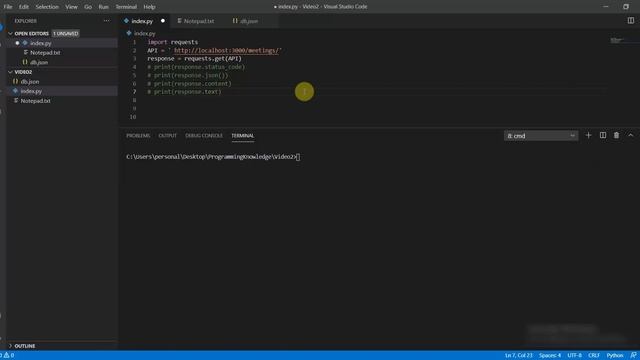Screen dimensions: 640x360
Task: Change the CRLF end-of-line sequence
Action: tap(594, 355)
